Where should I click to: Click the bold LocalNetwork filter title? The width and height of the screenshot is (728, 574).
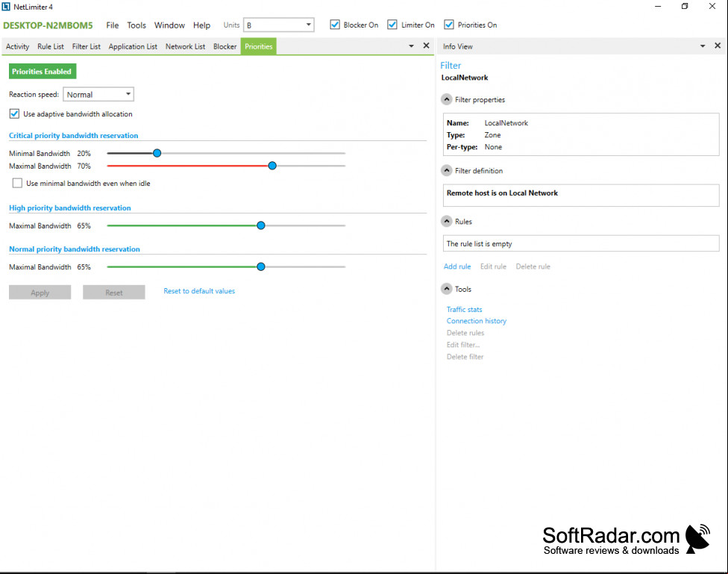(x=464, y=78)
